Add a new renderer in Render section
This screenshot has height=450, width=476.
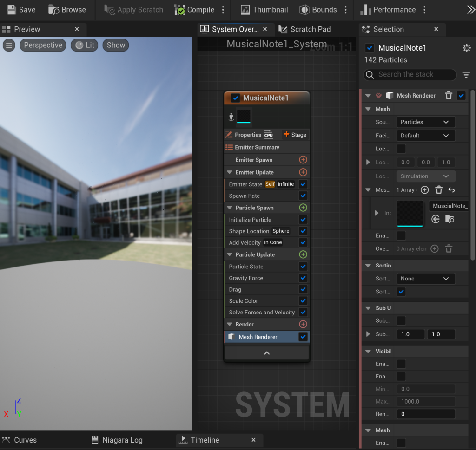pos(303,325)
